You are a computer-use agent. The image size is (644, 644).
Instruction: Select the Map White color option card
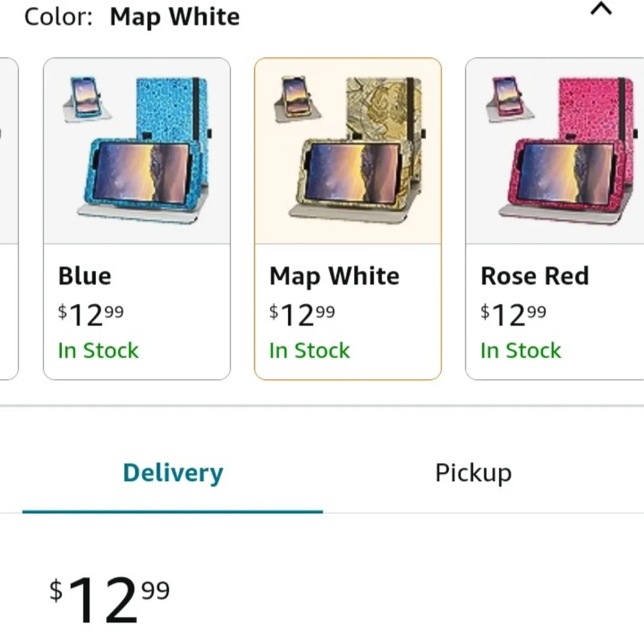[x=348, y=218]
